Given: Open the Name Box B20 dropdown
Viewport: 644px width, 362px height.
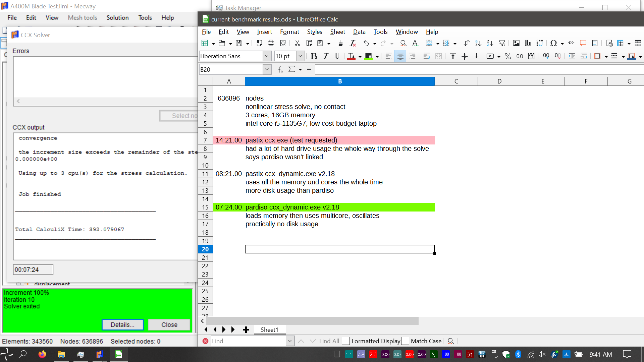Looking at the screenshot, I should 267,69.
